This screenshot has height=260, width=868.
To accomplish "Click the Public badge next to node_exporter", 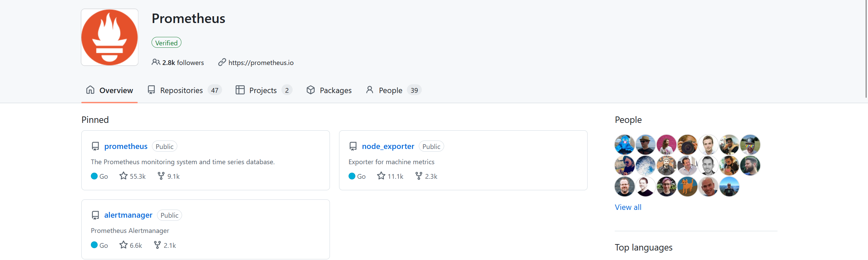I will tap(431, 146).
